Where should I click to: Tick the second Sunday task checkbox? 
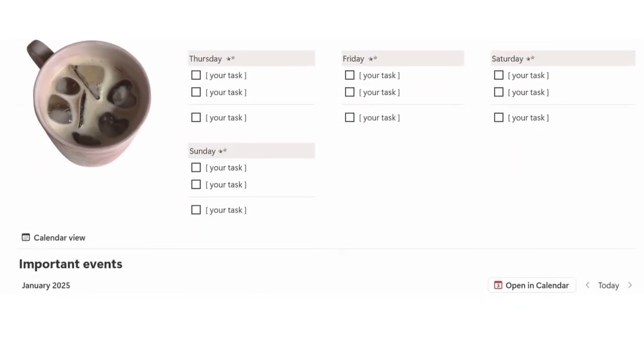click(x=196, y=185)
